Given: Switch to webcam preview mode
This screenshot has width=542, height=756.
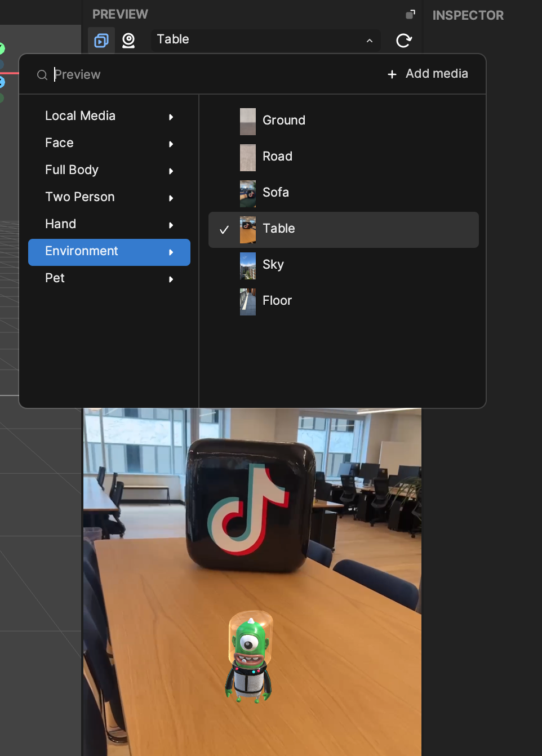Looking at the screenshot, I should [x=128, y=40].
